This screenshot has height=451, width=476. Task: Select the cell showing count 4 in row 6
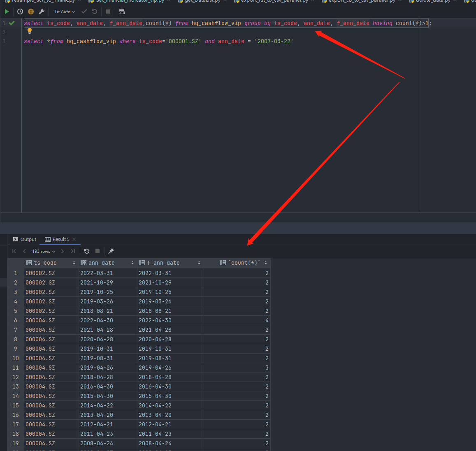pos(237,320)
